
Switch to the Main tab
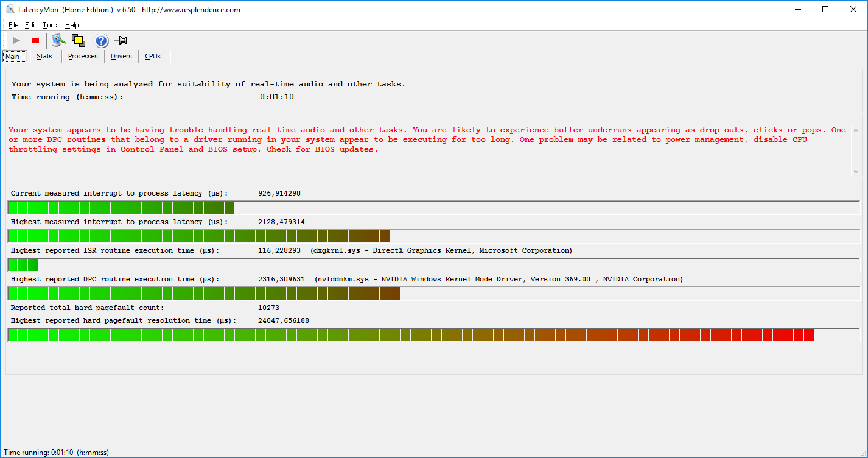[13, 57]
